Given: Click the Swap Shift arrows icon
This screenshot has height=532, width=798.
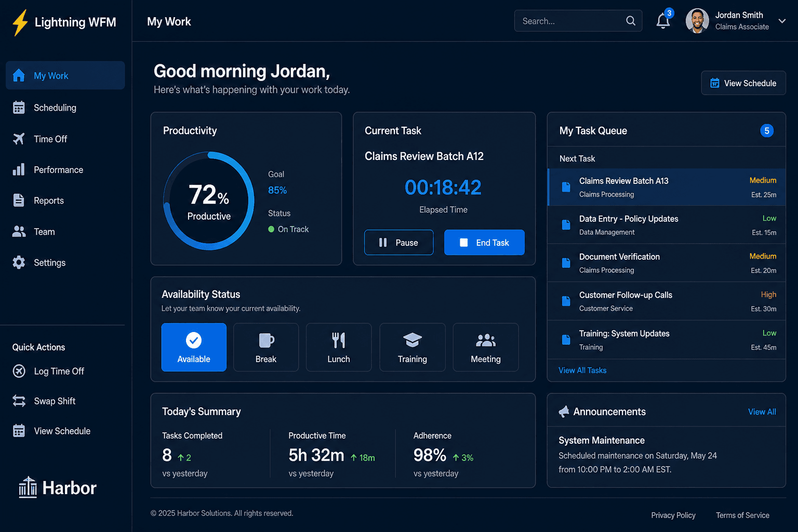Looking at the screenshot, I should [19, 401].
